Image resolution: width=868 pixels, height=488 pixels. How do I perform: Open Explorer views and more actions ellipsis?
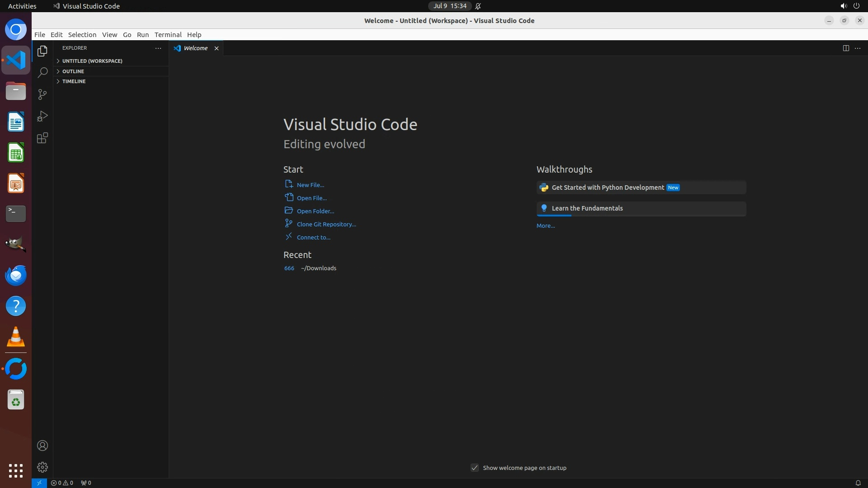tap(158, 48)
